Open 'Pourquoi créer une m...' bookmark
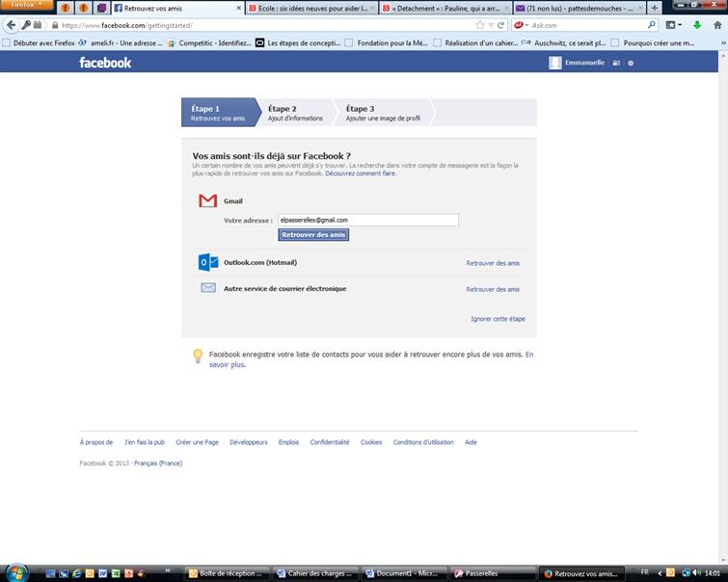The height and width of the screenshot is (582, 728). click(x=653, y=43)
